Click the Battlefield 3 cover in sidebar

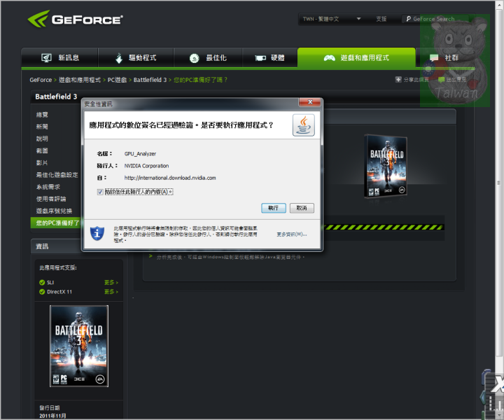pos(79,346)
